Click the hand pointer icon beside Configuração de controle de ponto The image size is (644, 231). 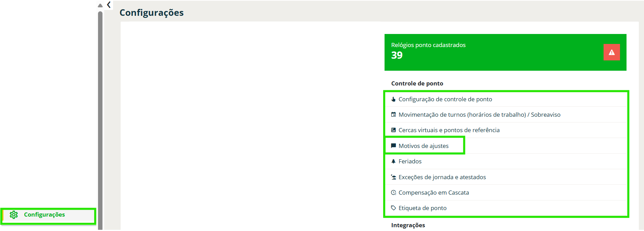(393, 99)
